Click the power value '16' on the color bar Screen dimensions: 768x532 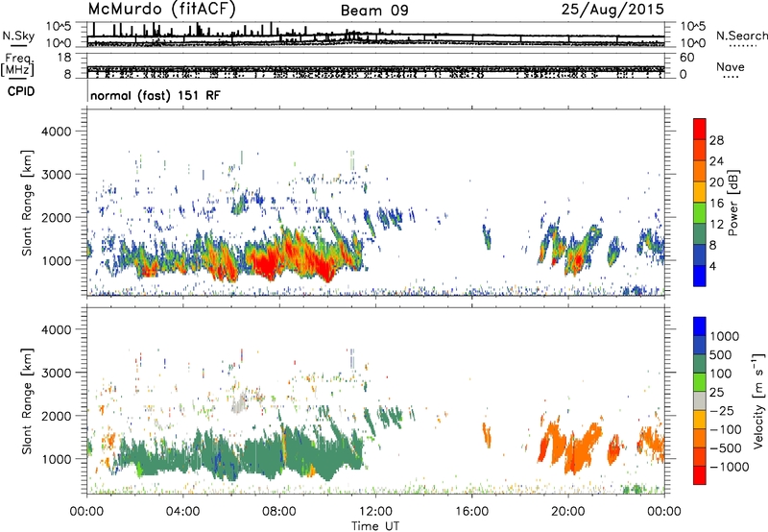click(716, 204)
